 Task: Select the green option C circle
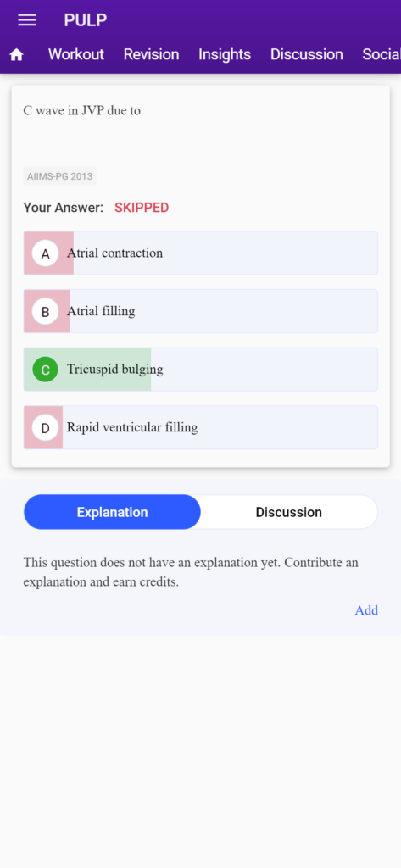point(46,370)
